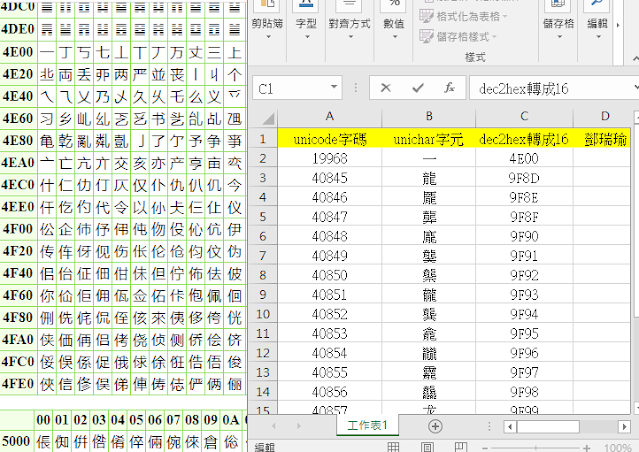The width and height of the screenshot is (639, 452).
Task: Switch to Page Break Preview icon
Action: (461, 447)
